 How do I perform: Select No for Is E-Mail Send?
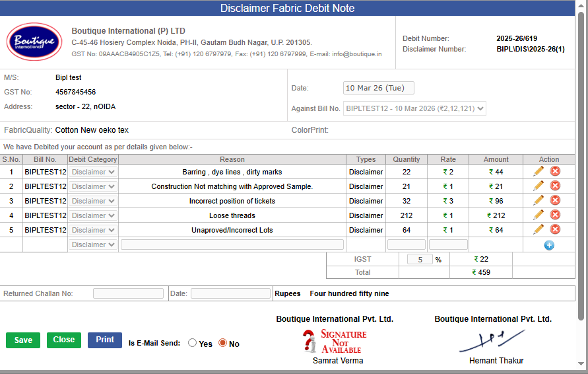(x=223, y=343)
